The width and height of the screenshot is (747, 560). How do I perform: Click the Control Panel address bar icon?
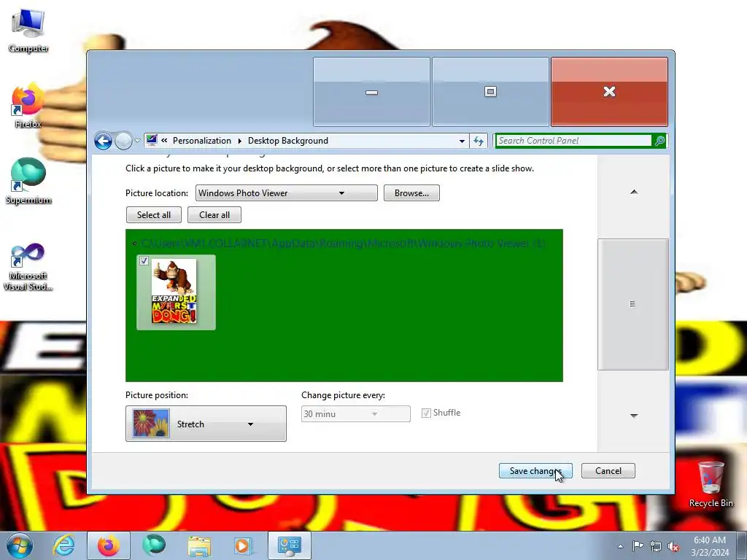coord(152,140)
